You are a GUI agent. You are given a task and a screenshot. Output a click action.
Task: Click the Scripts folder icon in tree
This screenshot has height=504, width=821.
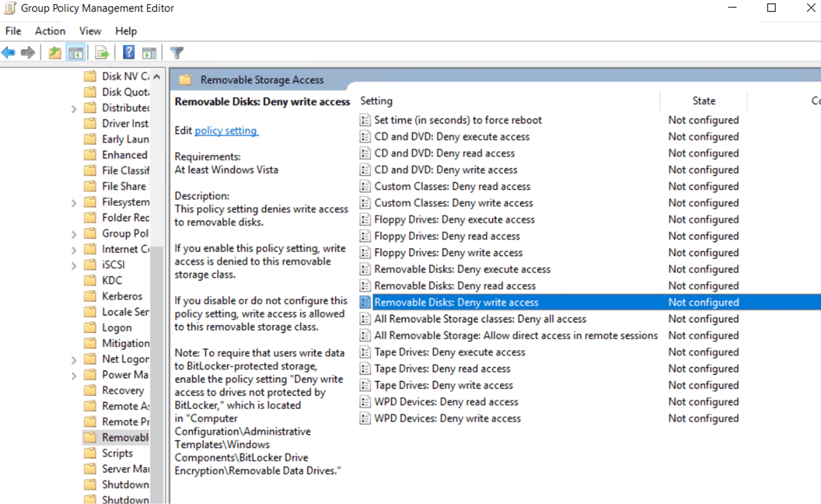[x=90, y=453]
